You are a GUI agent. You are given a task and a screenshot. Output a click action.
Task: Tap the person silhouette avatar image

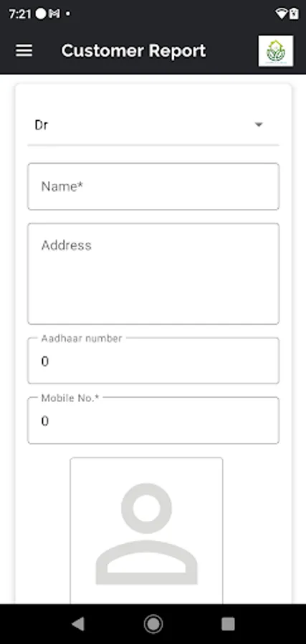tap(146, 534)
